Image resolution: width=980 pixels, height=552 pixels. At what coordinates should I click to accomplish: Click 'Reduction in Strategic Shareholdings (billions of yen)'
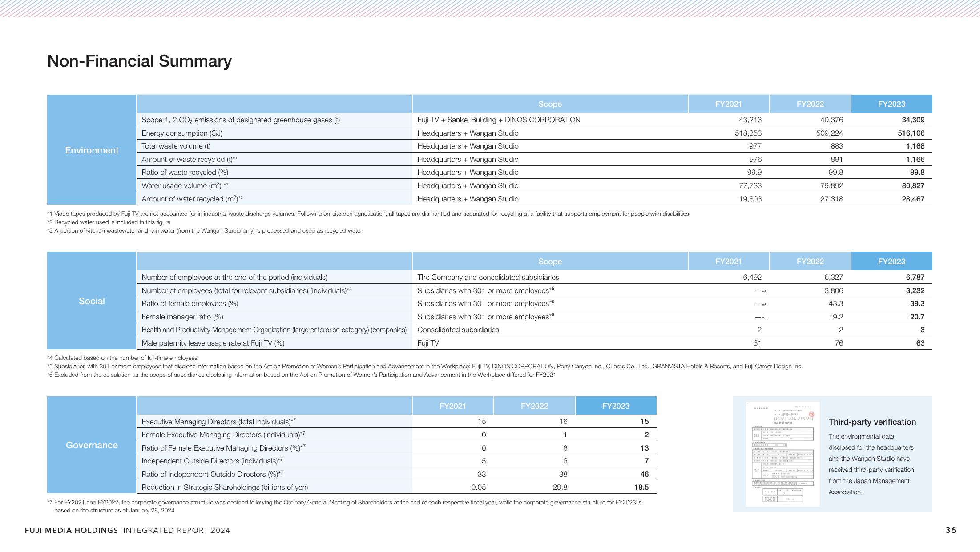[x=225, y=487]
